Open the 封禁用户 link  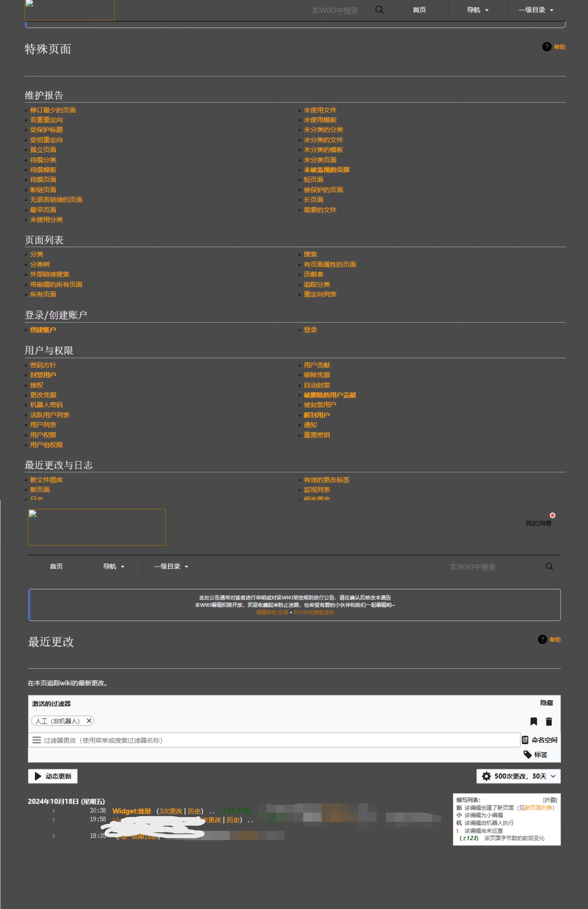click(x=43, y=375)
